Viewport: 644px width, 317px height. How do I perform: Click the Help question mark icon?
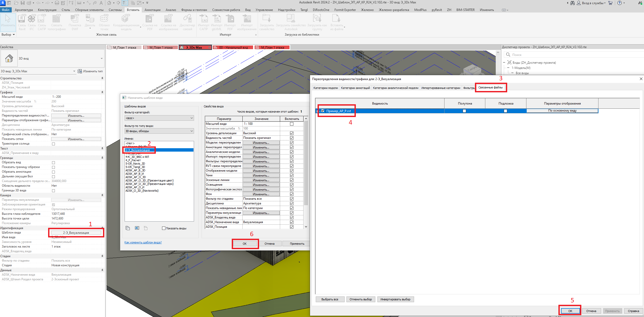click(x=620, y=3)
